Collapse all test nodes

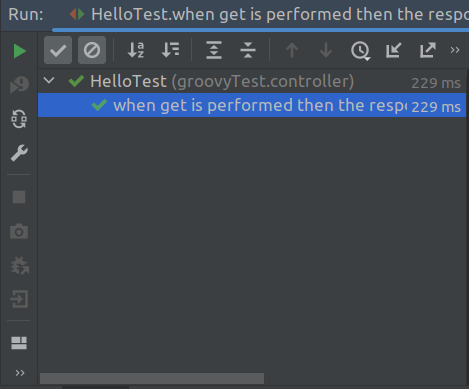coord(248,50)
